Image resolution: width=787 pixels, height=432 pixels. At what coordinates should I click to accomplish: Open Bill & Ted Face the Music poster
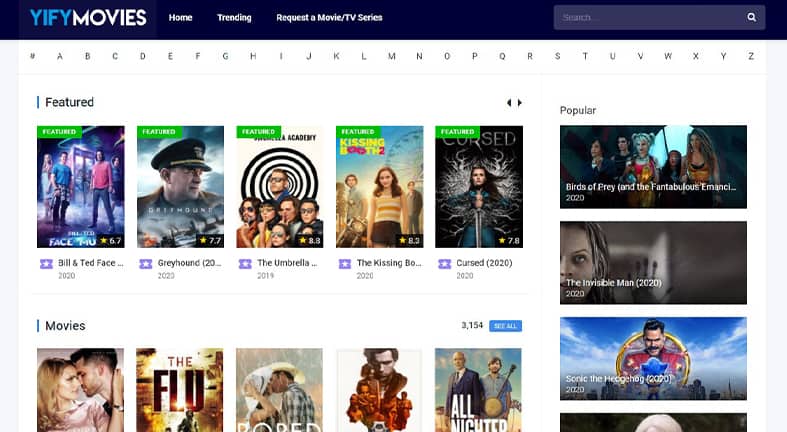click(81, 187)
